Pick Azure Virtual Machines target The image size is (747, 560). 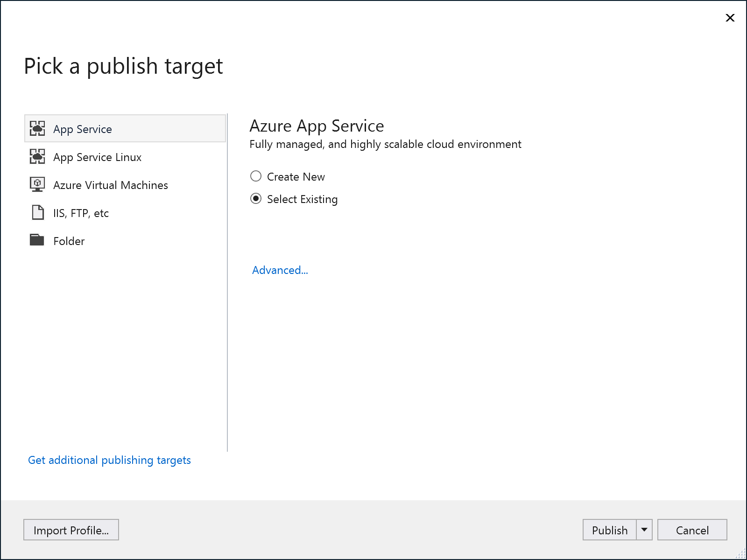(125, 185)
